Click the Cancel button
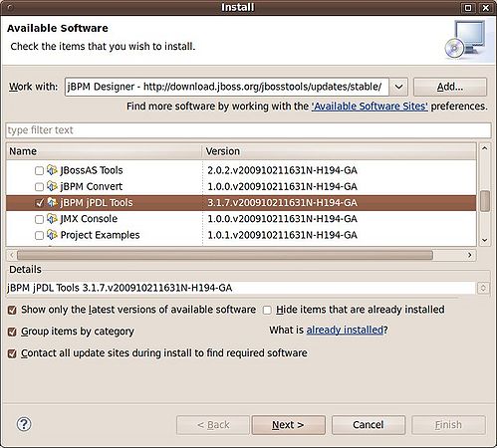 (369, 425)
